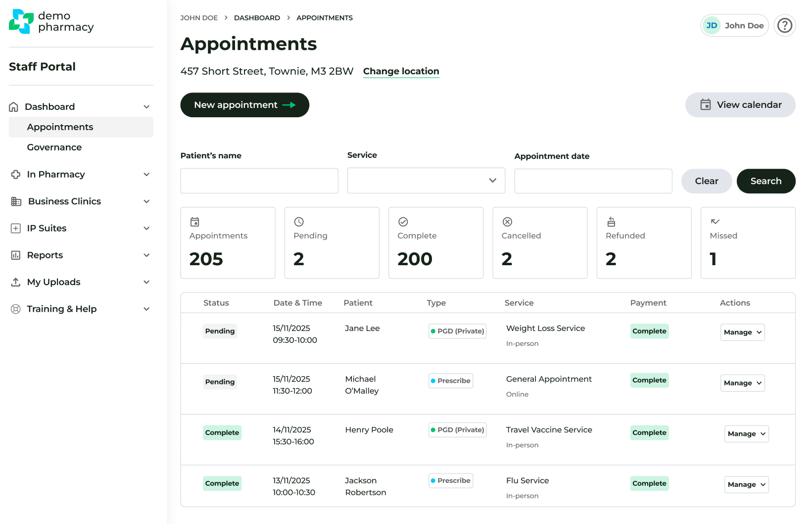Image resolution: width=812 pixels, height=524 pixels.
Task: Open Manage options for Jane Lee
Action: coord(742,332)
